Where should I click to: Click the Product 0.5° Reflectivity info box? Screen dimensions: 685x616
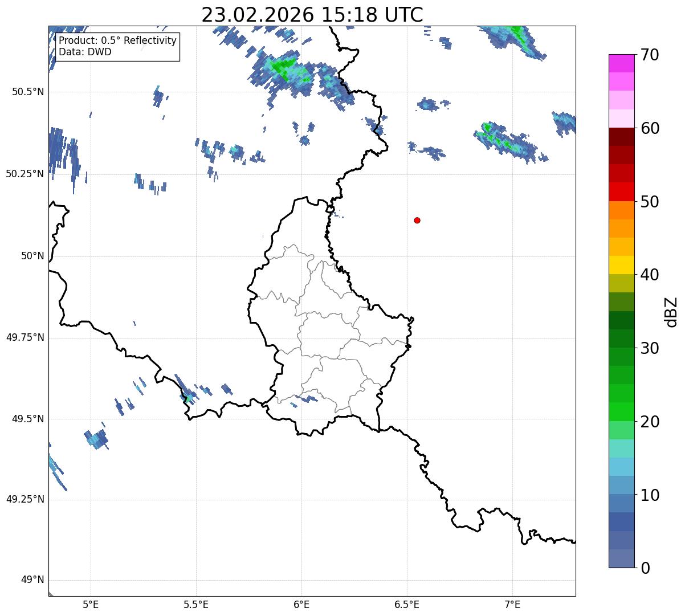point(118,46)
